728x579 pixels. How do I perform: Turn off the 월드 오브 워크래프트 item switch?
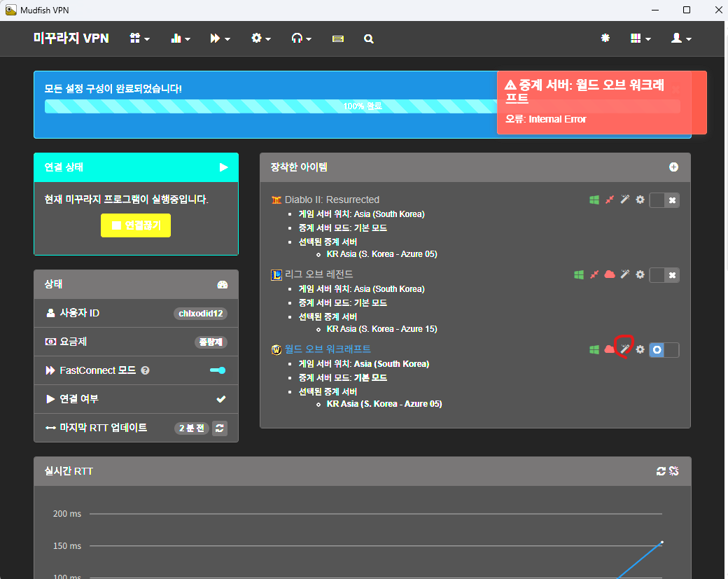[x=664, y=349]
